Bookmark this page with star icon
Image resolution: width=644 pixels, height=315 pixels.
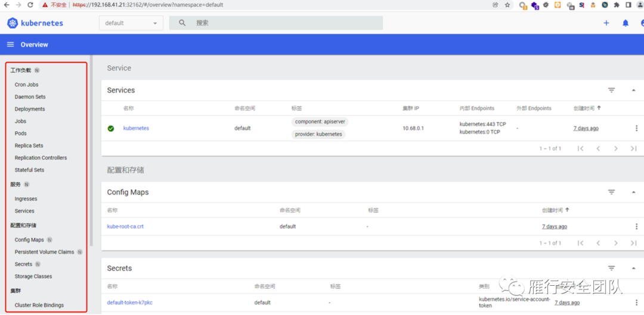tap(507, 5)
